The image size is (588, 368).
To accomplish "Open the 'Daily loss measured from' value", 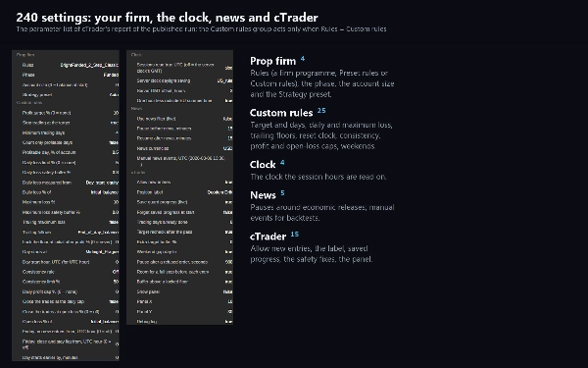I will click(102, 183).
